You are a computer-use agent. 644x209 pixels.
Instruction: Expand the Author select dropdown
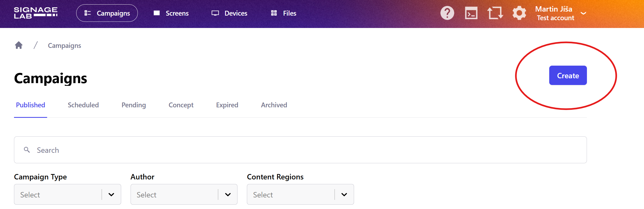pyautogui.click(x=184, y=194)
